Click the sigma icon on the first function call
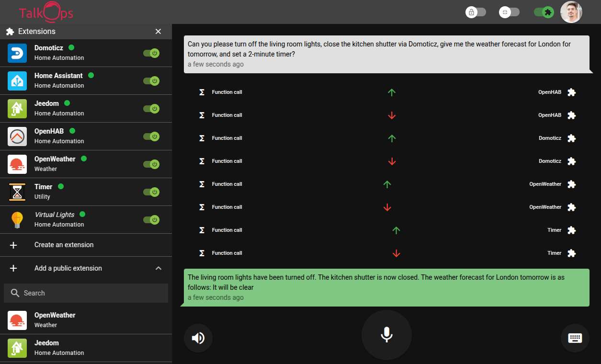Screen dimensions: 601x364 click(x=202, y=92)
